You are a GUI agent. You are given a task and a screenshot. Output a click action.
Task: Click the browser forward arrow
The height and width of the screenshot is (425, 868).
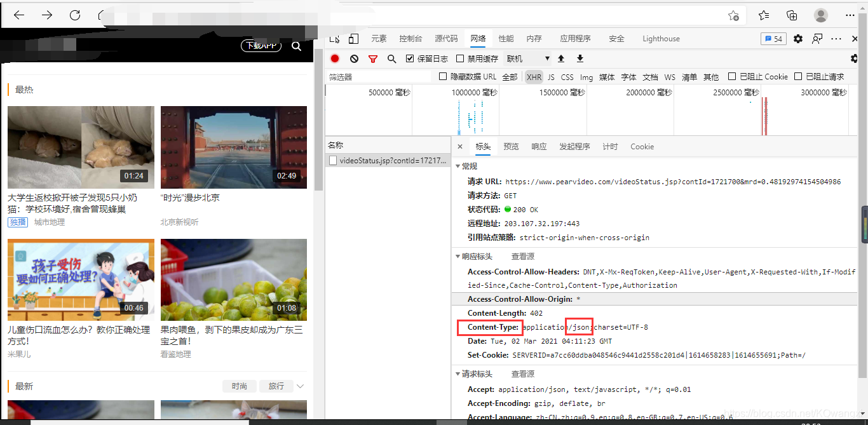(47, 15)
